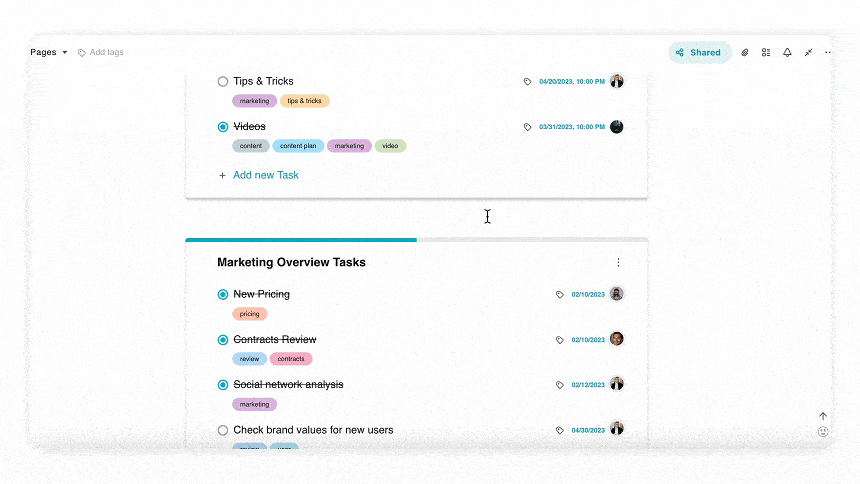Mark Tips & Tricks task as complete
Viewport: 860px width, 484px height.
coord(223,82)
